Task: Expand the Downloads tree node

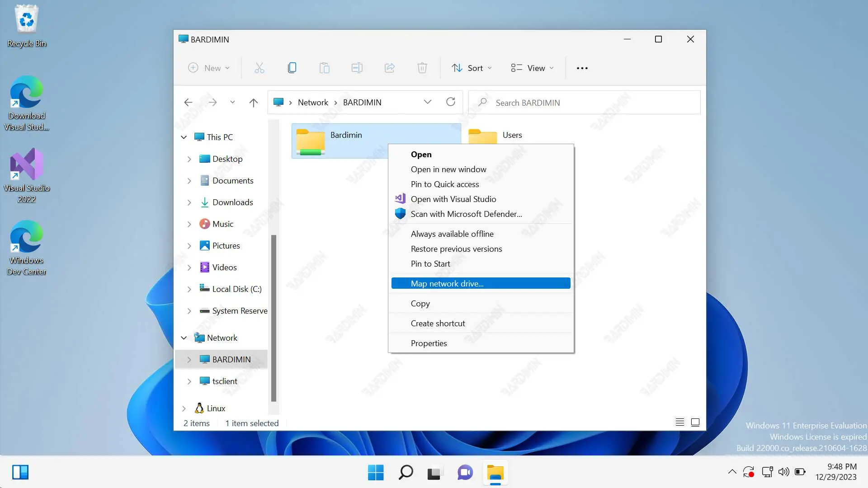Action: (x=189, y=202)
